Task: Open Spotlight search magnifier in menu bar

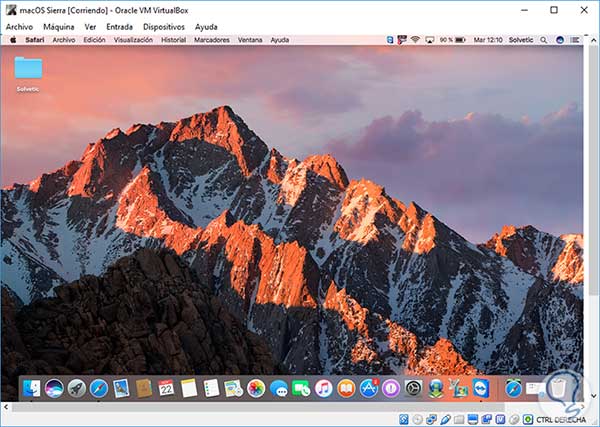Action: [543, 40]
